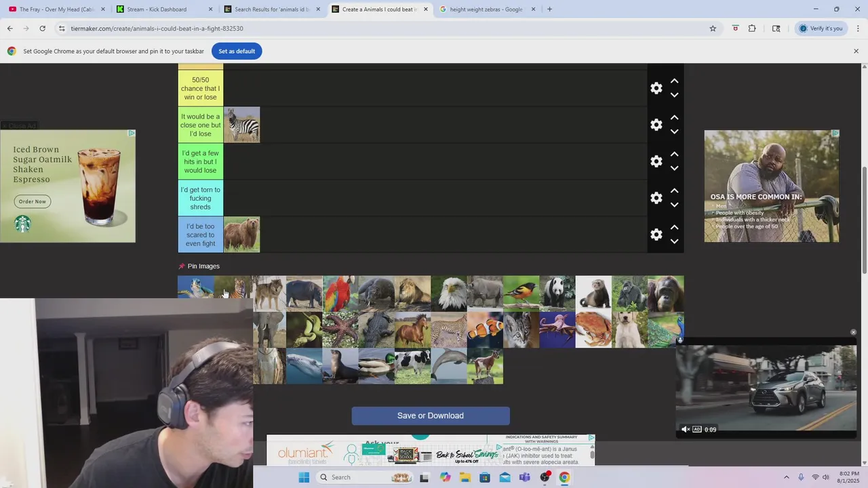This screenshot has width=868, height=488.
Task: Open settings gear for 'close one but I'd lose' tier
Action: tap(656, 125)
